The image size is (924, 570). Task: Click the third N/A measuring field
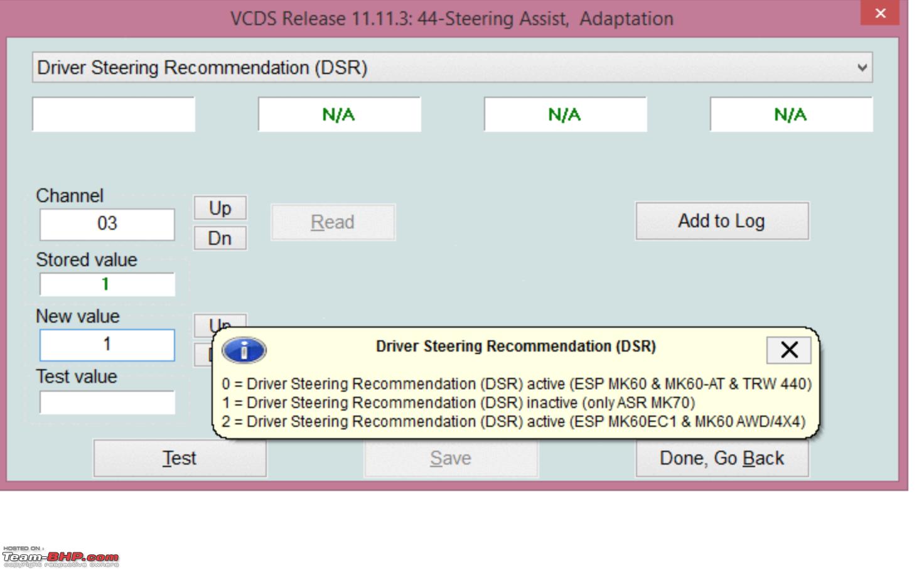(565, 114)
